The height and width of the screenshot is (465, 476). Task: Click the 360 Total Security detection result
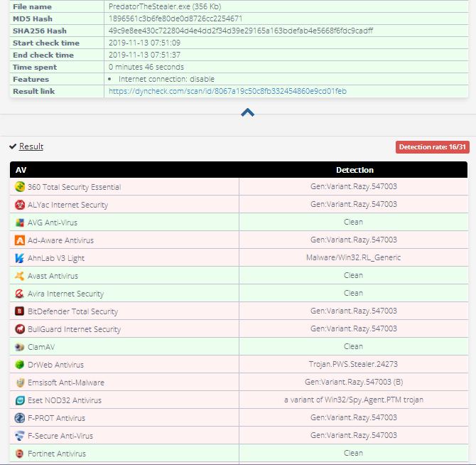354,186
